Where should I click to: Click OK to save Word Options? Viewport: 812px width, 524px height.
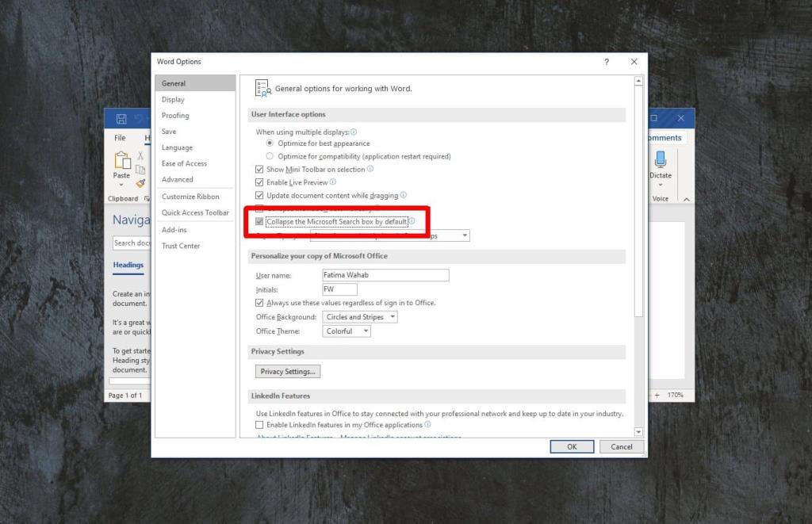coord(572,446)
